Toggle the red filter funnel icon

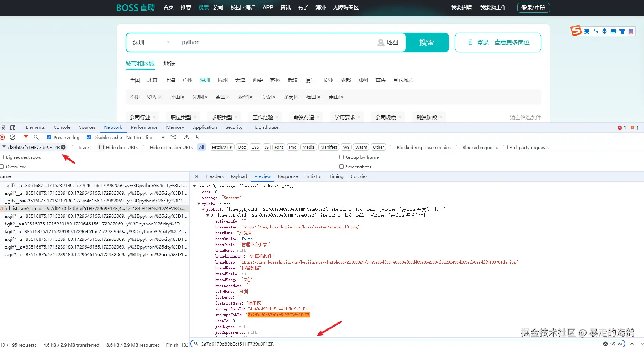(26, 137)
